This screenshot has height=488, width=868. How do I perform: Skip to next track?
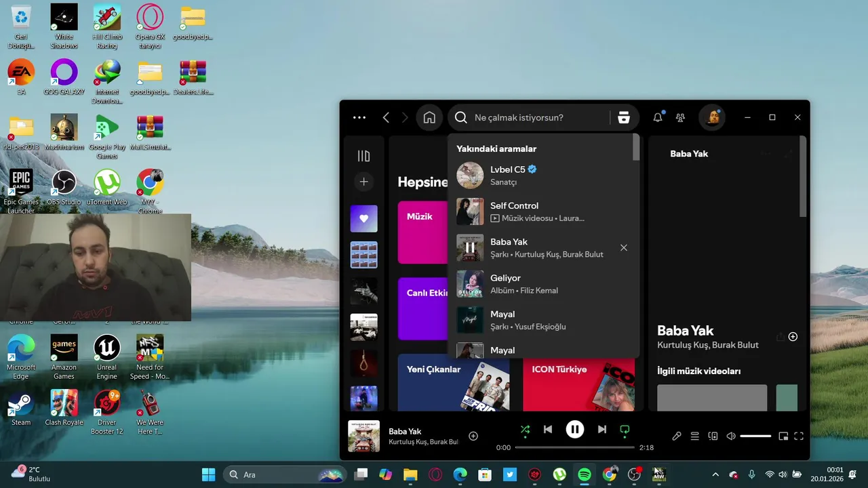click(601, 429)
